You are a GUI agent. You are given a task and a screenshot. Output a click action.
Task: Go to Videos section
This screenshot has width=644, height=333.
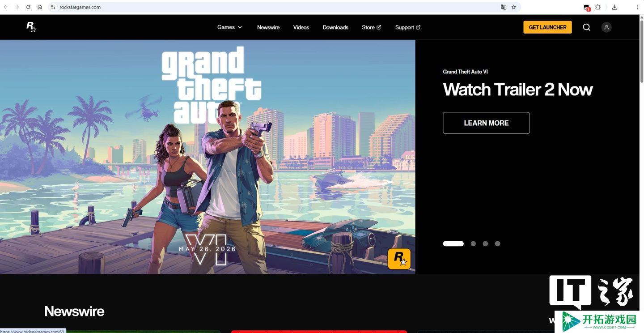point(301,27)
